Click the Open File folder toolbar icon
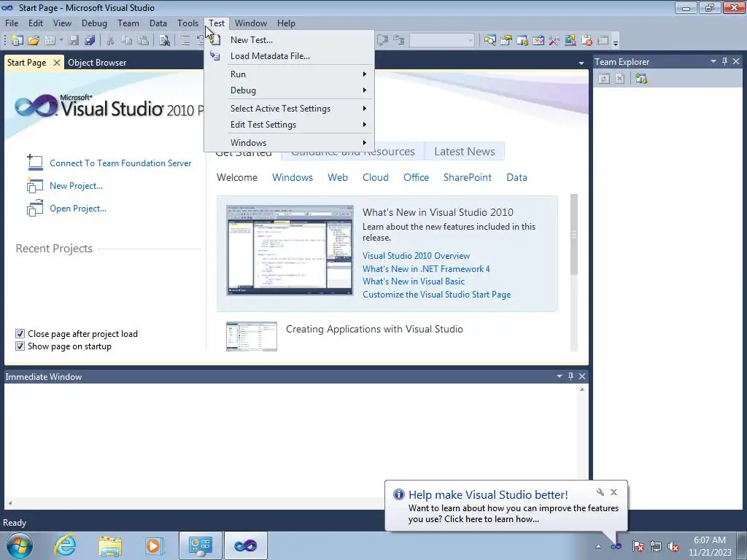747x560 pixels. click(x=34, y=41)
